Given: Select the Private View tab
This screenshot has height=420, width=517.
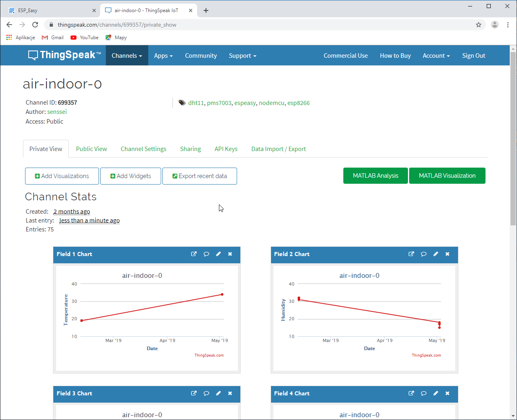Looking at the screenshot, I should coord(46,149).
